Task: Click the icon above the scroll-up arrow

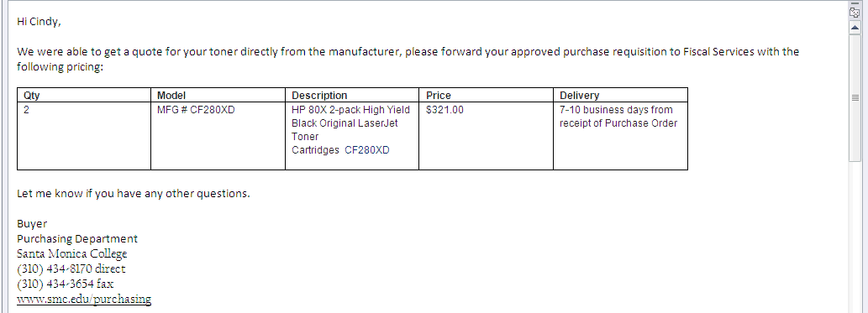Action: pos(855,13)
